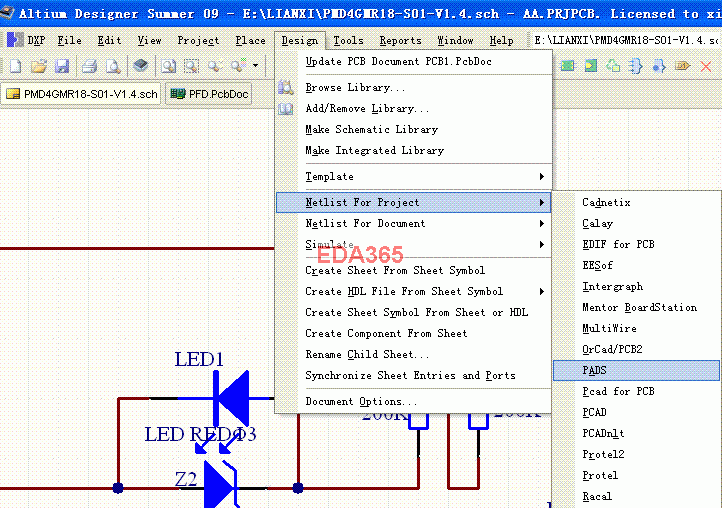Switch to the PMD4GMR18-S01-V1.4.sch tab
722x508 pixels.
point(81,94)
